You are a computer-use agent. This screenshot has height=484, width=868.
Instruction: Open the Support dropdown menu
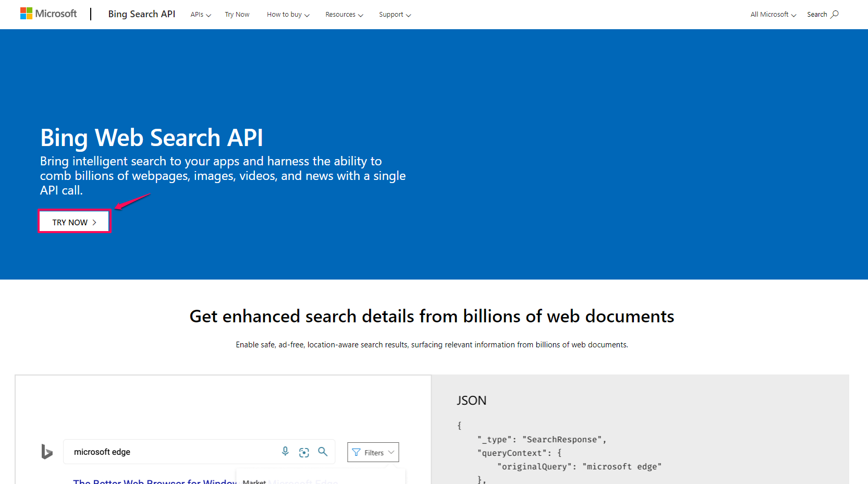tap(395, 14)
